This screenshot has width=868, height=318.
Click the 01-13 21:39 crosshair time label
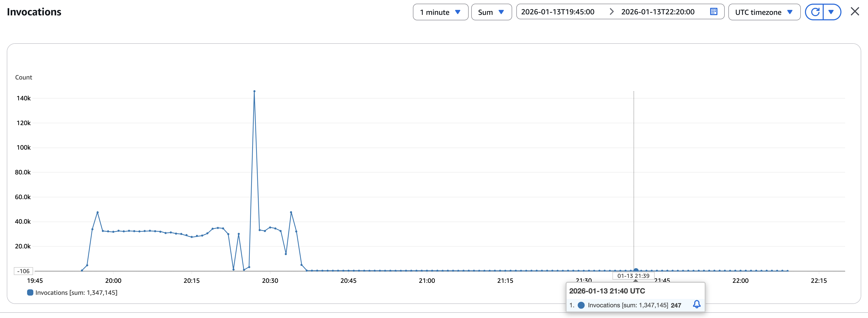tap(633, 276)
